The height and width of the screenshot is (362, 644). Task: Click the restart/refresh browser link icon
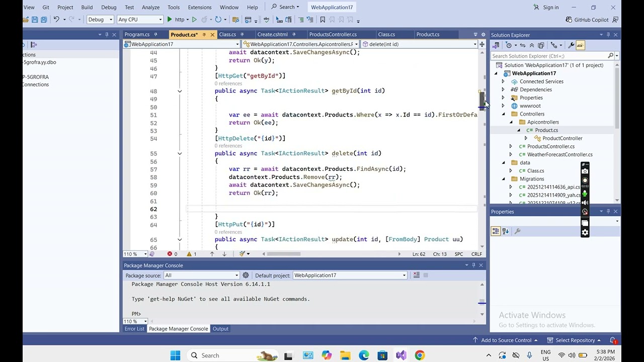coord(218,20)
